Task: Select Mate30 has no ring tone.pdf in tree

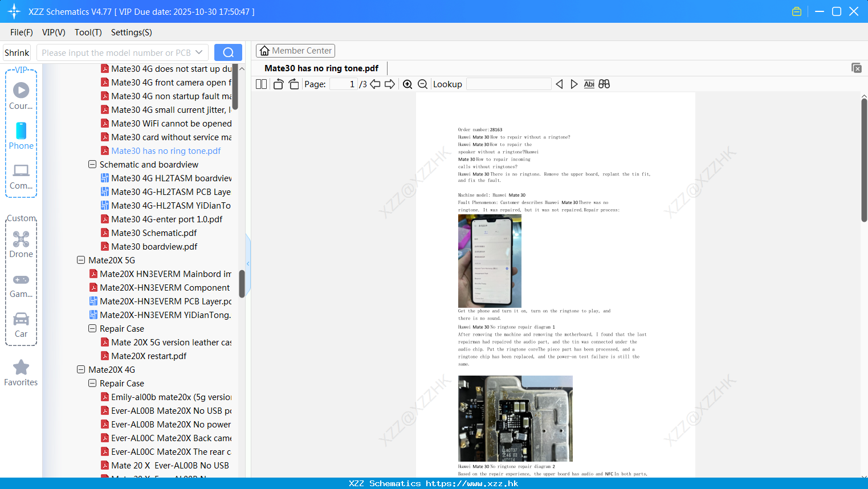Action: click(x=161, y=151)
